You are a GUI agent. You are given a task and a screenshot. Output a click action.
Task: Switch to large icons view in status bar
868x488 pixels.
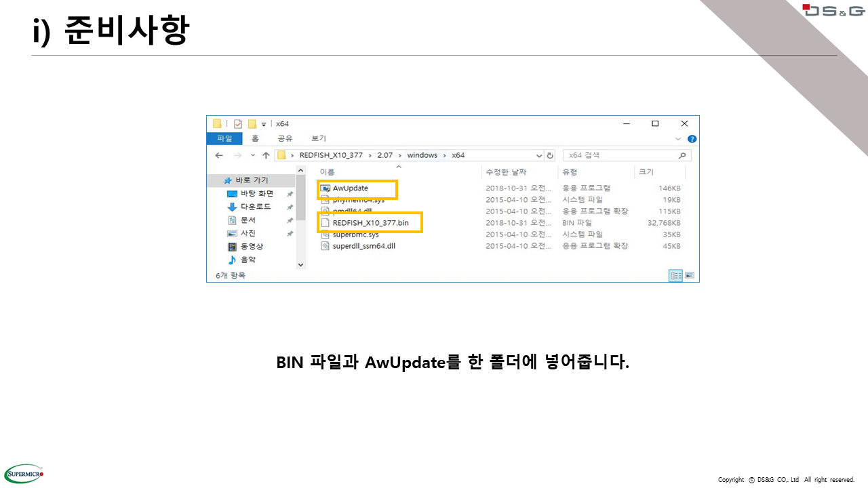pyautogui.click(x=690, y=275)
